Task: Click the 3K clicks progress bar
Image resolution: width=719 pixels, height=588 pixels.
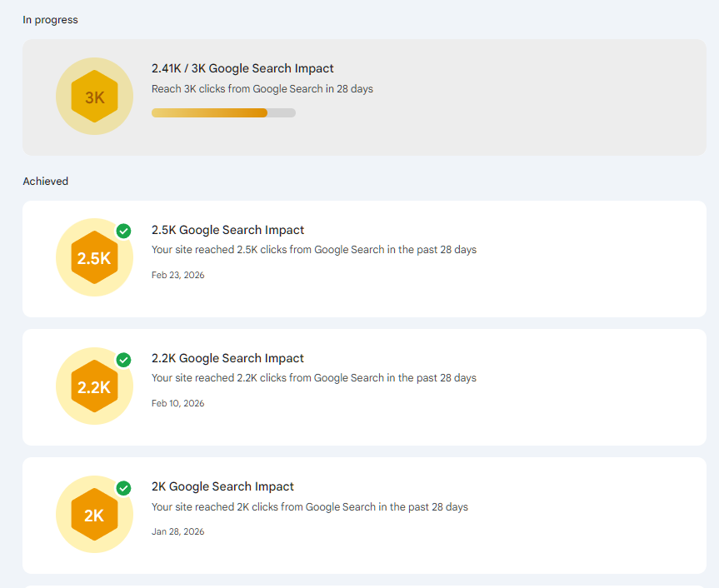Action: tap(223, 112)
